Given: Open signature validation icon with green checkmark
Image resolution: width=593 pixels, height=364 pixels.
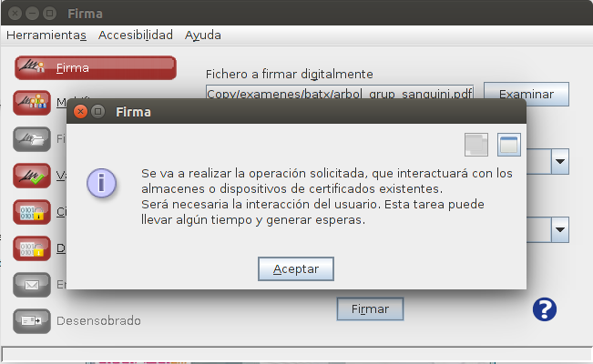Looking at the screenshot, I should pos(32,176).
